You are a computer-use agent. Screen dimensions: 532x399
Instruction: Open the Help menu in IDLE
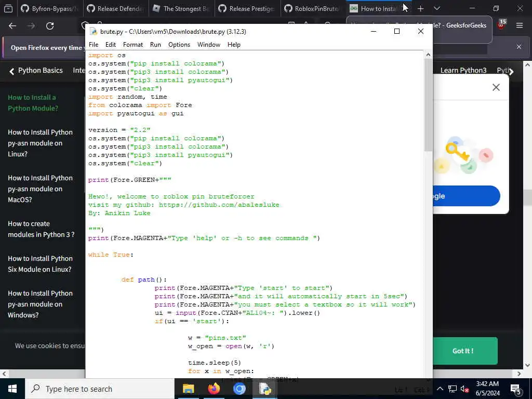234,45
